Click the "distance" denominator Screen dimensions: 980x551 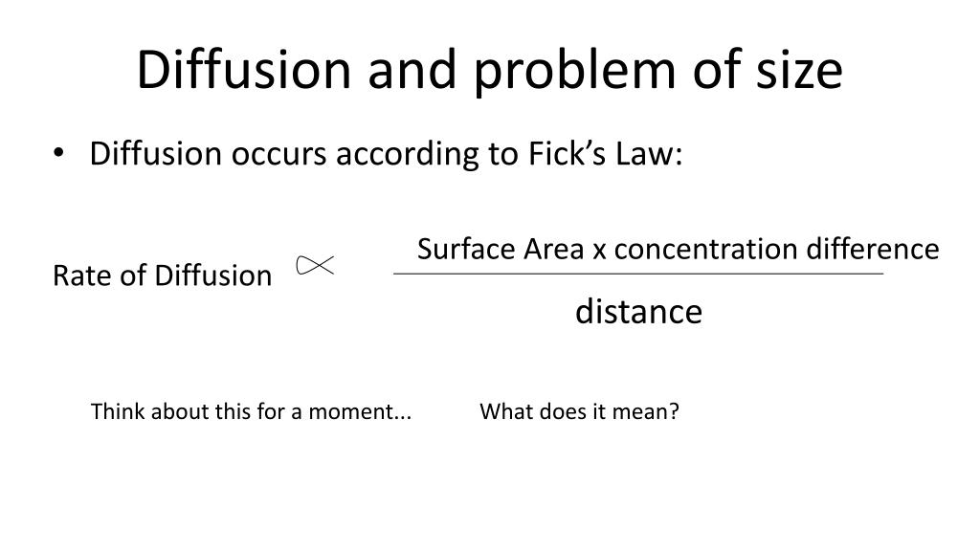tap(638, 312)
